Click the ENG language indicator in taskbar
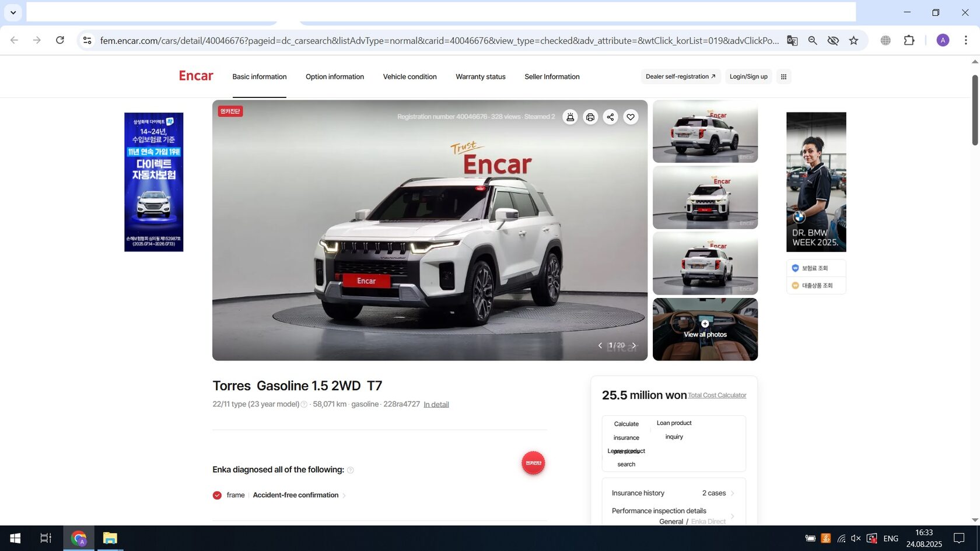980x551 pixels. click(x=891, y=538)
